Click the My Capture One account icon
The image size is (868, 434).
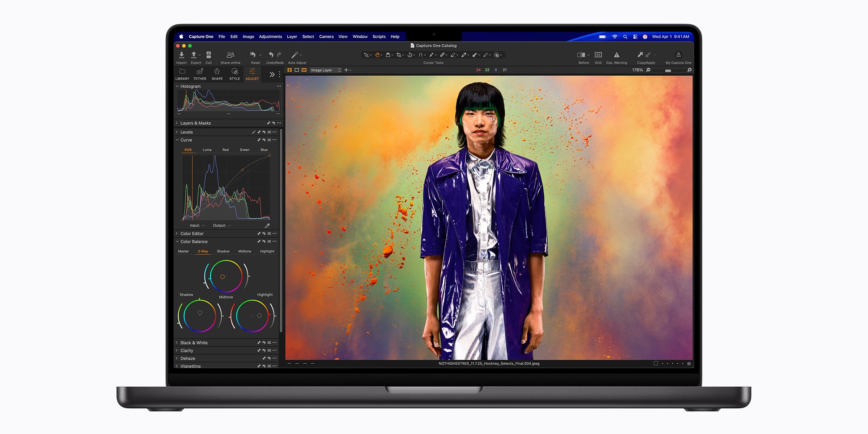tap(678, 55)
